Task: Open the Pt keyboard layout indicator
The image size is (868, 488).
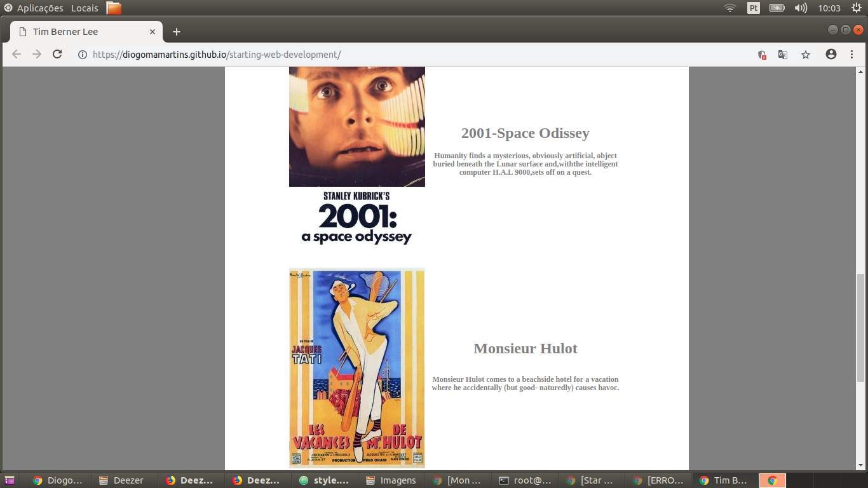Action: pos(754,8)
